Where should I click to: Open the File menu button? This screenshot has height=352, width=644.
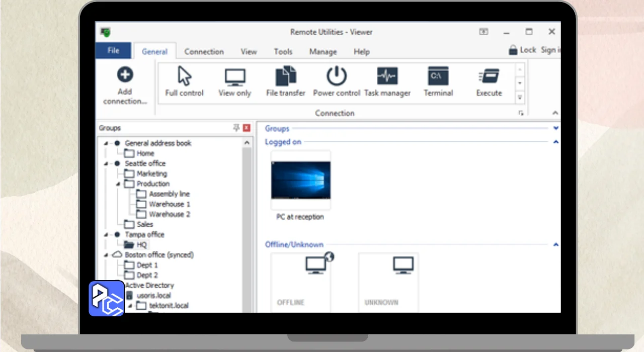[113, 51]
